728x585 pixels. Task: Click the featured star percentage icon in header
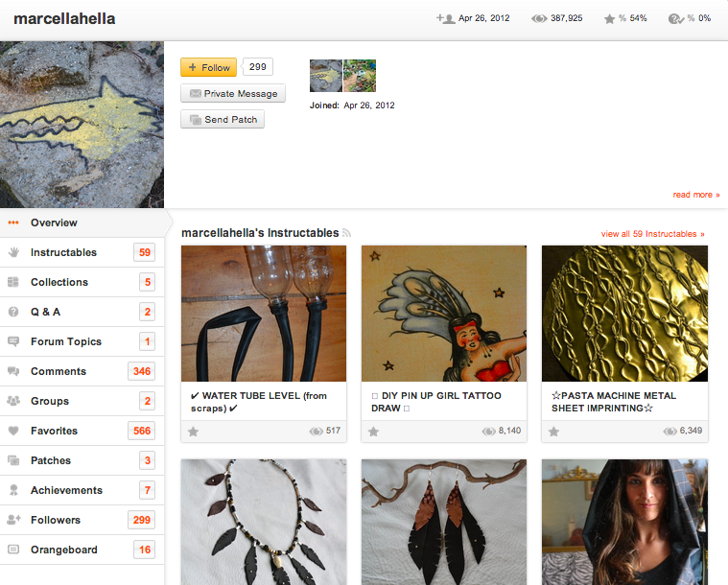tap(609, 18)
